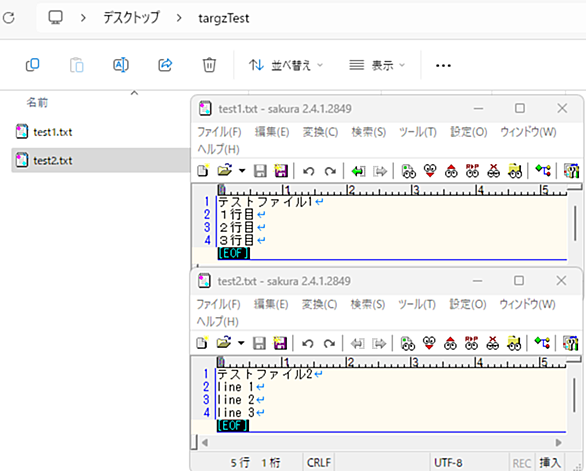Click the Undo arrow in test1.txt toolbar
This screenshot has height=471, width=586.
(309, 171)
